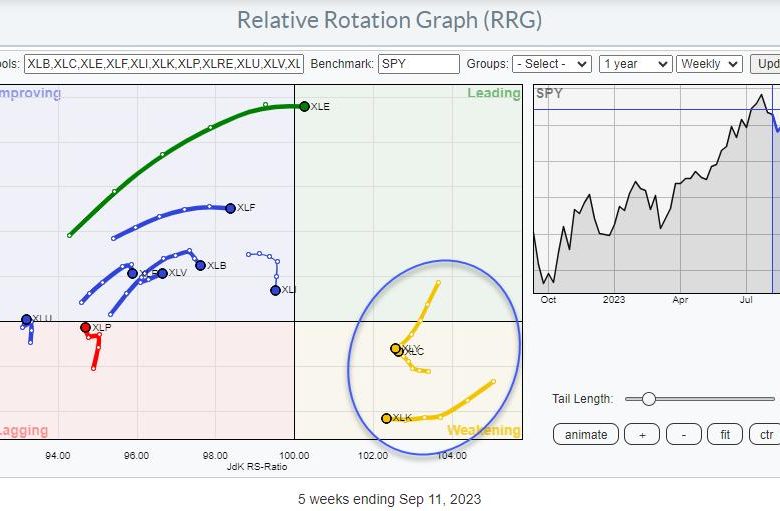Click the XLI data point marker
The image size is (780, 511).
pos(276,290)
